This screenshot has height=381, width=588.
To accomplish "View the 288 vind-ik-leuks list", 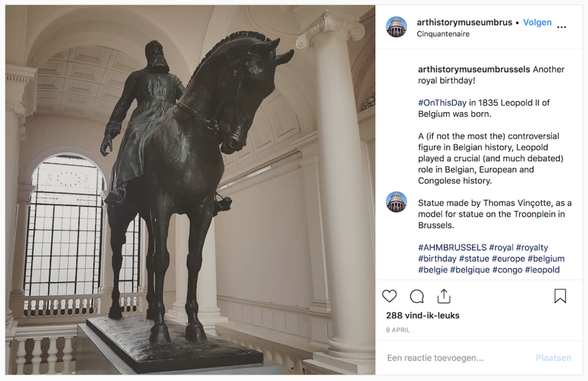I will click(423, 315).
